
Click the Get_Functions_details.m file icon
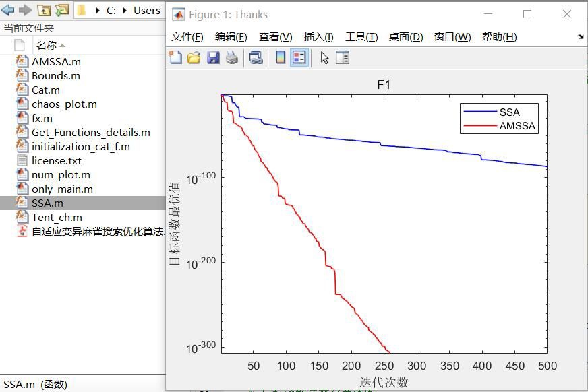[x=22, y=132]
